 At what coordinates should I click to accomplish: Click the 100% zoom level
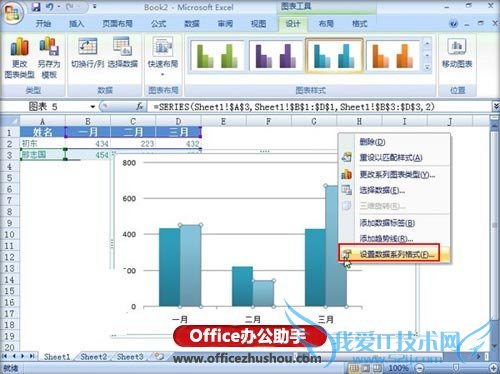tap(399, 368)
